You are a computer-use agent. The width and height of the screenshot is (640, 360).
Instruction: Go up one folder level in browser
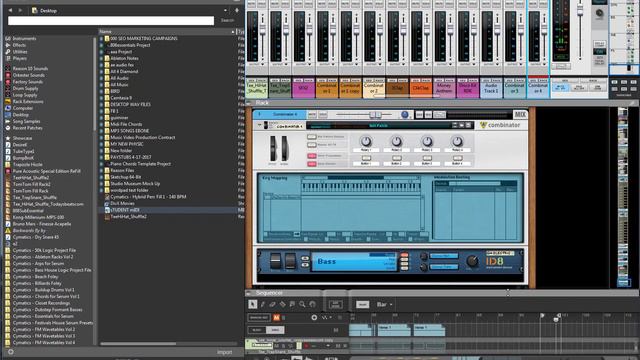coord(237,10)
